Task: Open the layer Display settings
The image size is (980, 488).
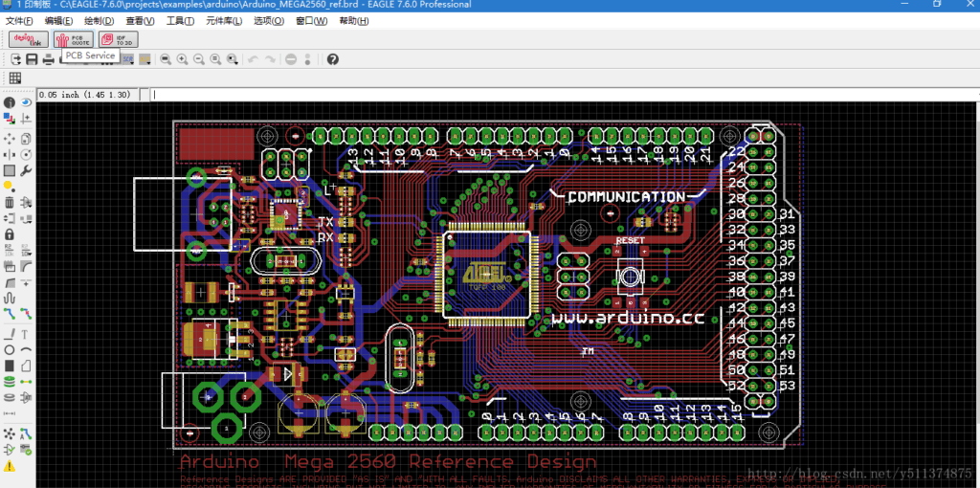Action: [x=10, y=119]
